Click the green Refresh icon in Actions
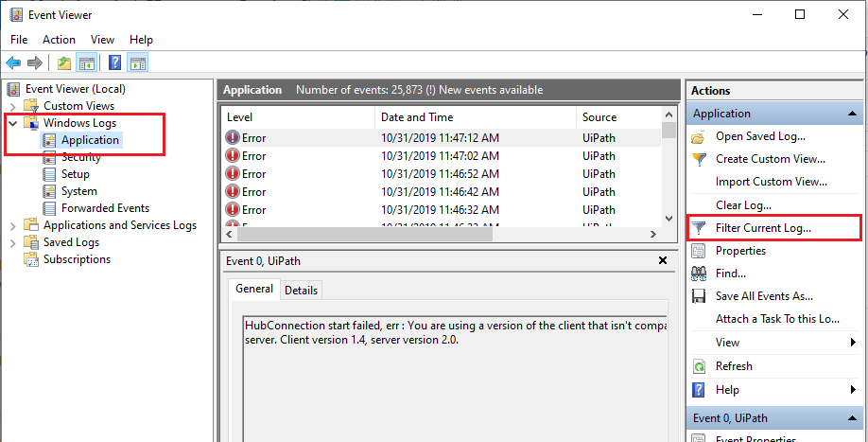The height and width of the screenshot is (442, 868). [x=699, y=366]
